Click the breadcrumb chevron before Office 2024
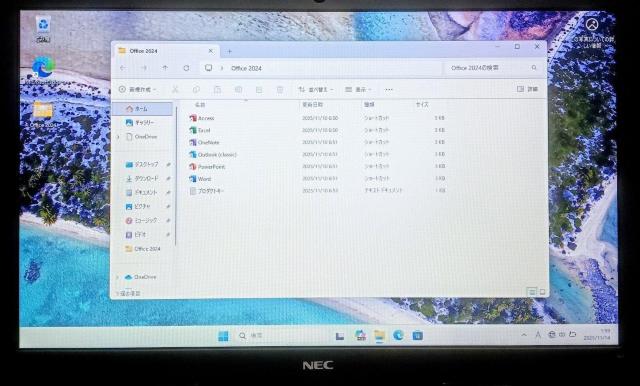The height and width of the screenshot is (386, 640). [x=222, y=68]
